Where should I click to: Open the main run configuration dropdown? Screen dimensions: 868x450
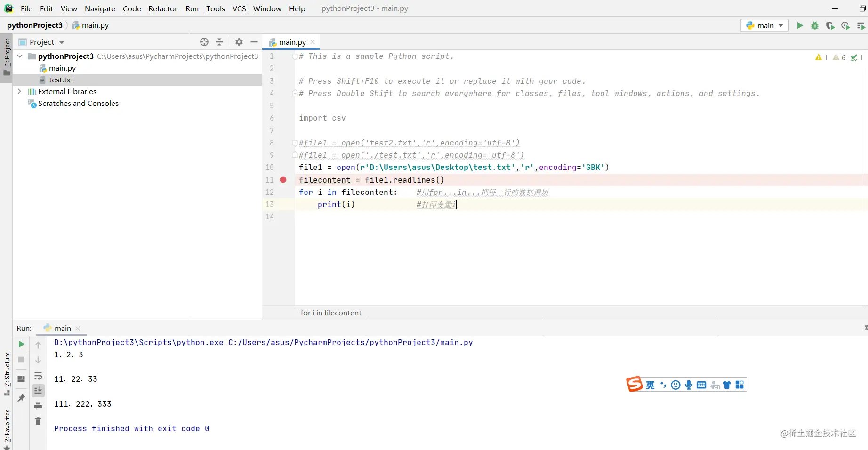[x=764, y=25]
